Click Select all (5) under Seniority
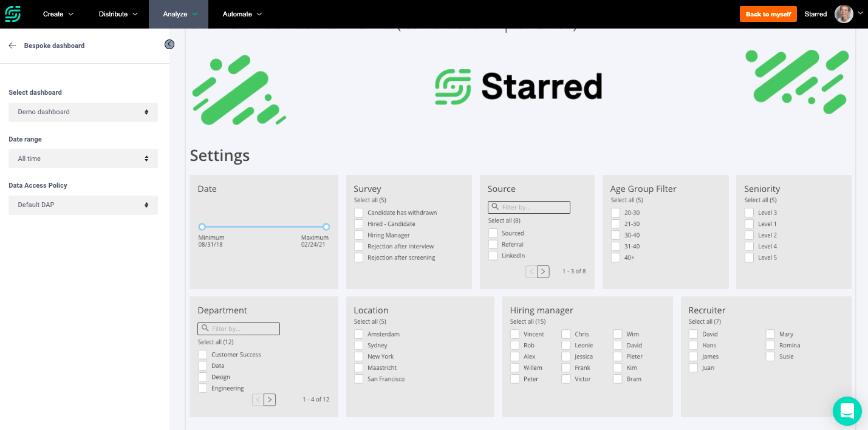This screenshot has width=868, height=430. pyautogui.click(x=760, y=200)
